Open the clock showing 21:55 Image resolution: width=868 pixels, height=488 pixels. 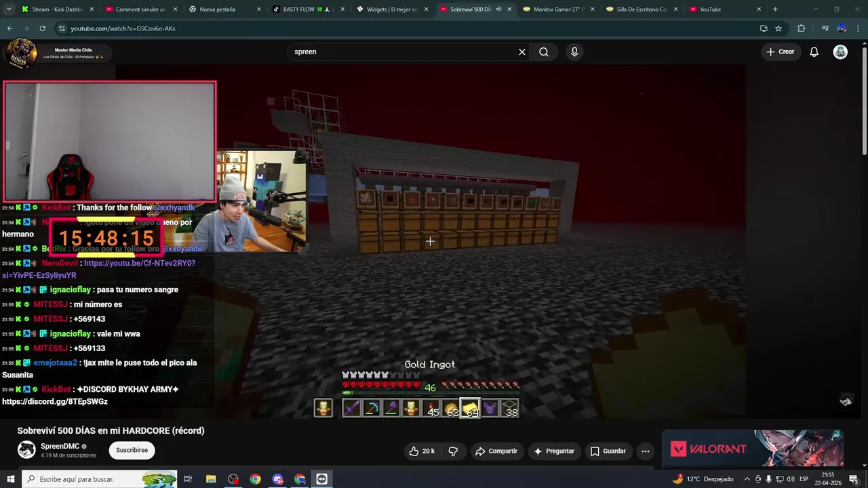[x=828, y=479]
